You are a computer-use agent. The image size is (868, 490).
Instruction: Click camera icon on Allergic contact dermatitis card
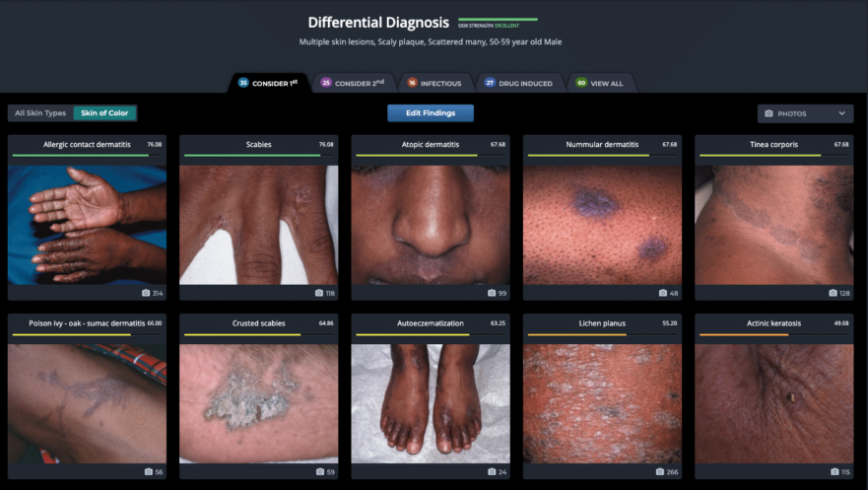coord(147,293)
